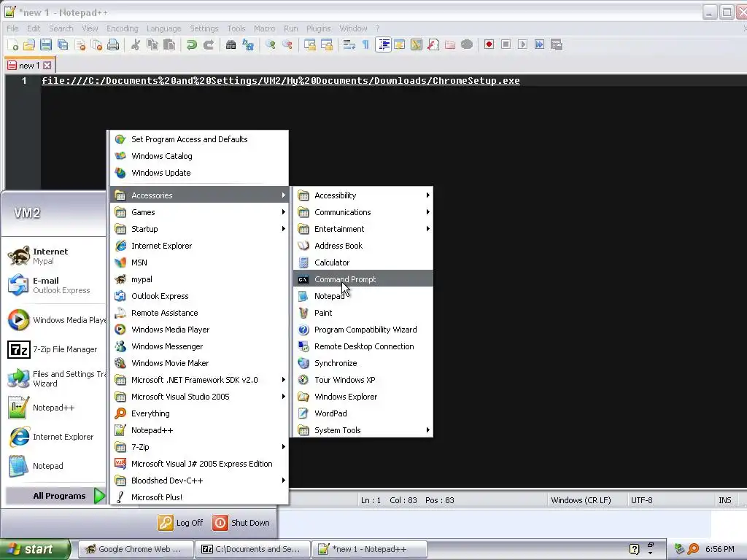Click the All Programs button
The width and height of the screenshot is (747, 560).
coord(55,496)
